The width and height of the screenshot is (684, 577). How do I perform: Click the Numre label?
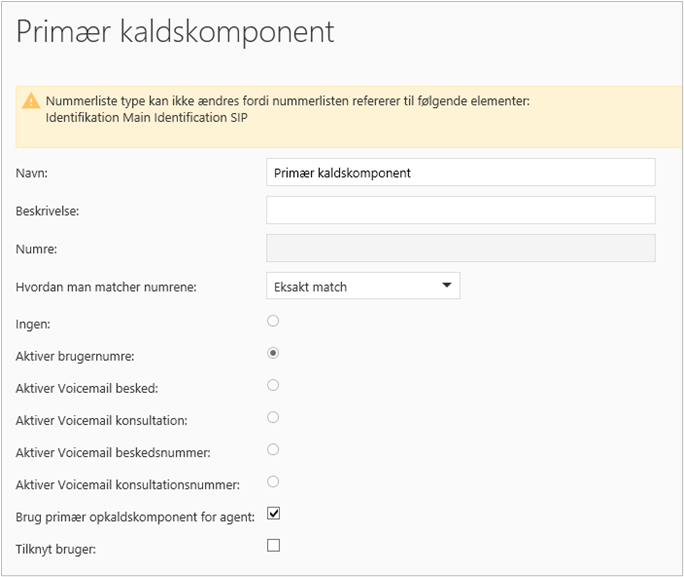tap(37, 249)
